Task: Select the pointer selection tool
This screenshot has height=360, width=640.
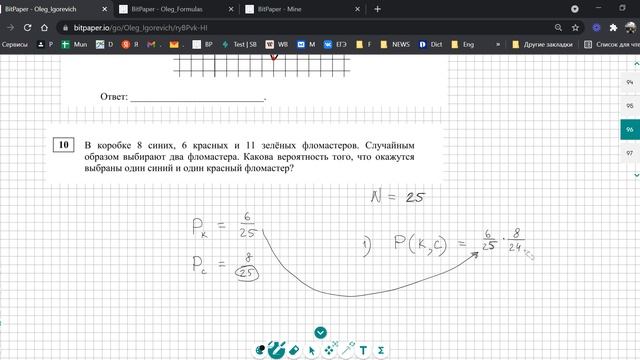Action: [x=312, y=350]
